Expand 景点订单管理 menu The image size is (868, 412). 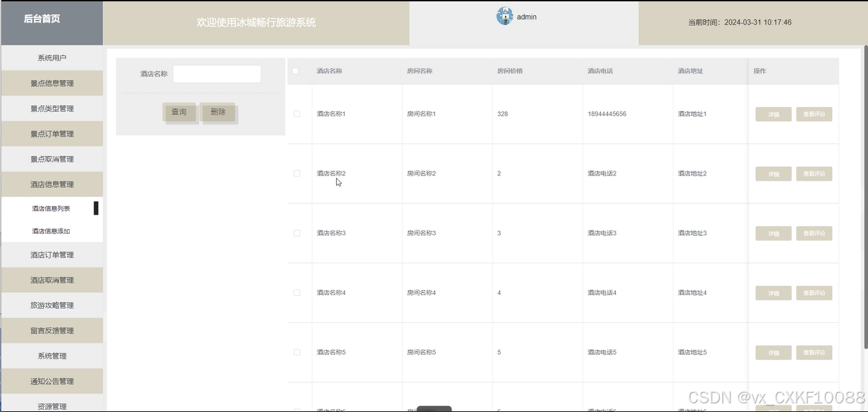tap(52, 134)
